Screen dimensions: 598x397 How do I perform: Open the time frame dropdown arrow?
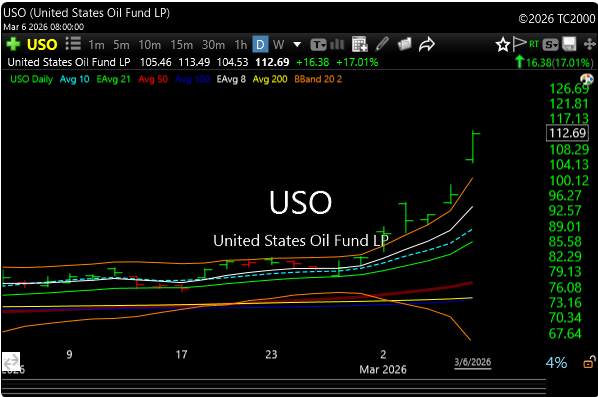coord(297,45)
